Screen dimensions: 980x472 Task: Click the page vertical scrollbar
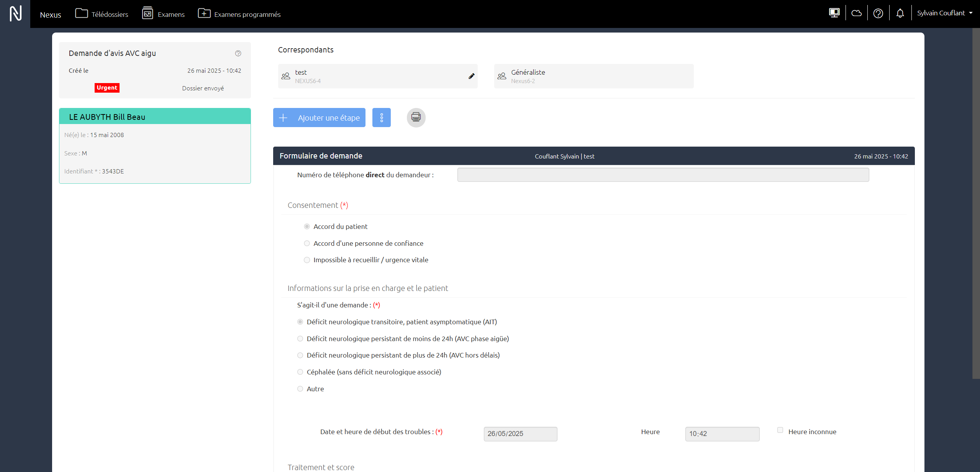point(976,203)
